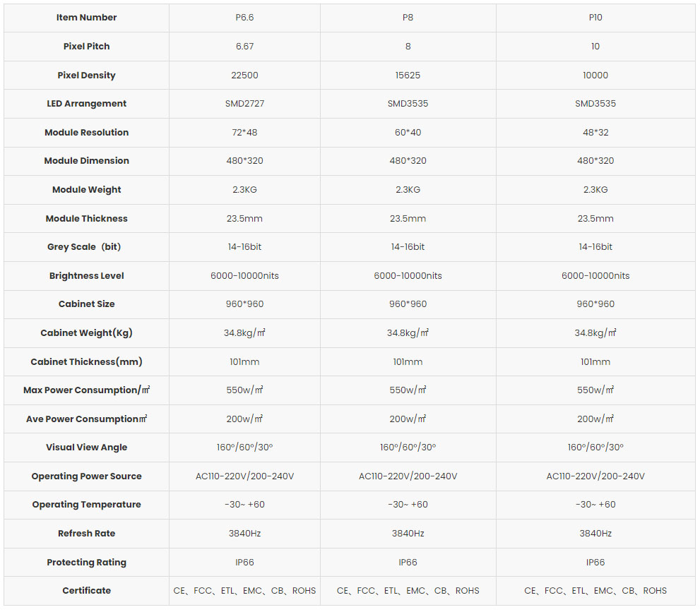The image size is (700, 612).
Task: Click the Certificate row label
Action: point(87,591)
